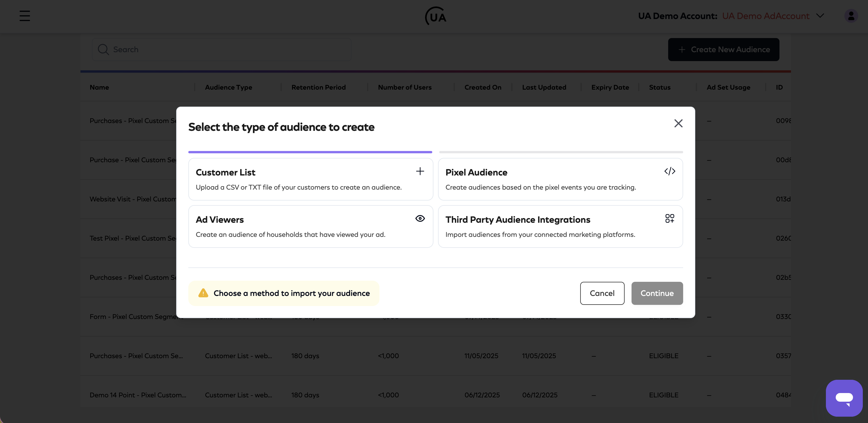This screenshot has width=868, height=423.
Task: Click the plus icon on Customer List
Action: (x=420, y=171)
